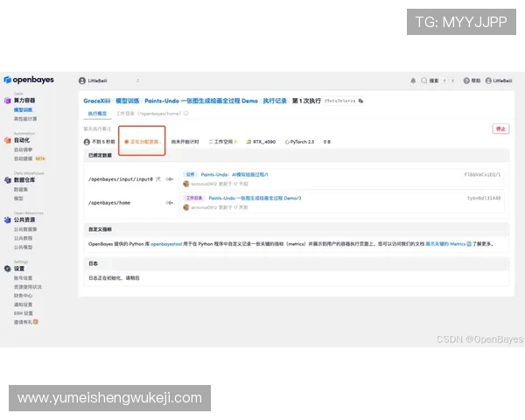525x420 pixels.
Task: Open 数据集 in the sidebar
Action: click(x=21, y=190)
